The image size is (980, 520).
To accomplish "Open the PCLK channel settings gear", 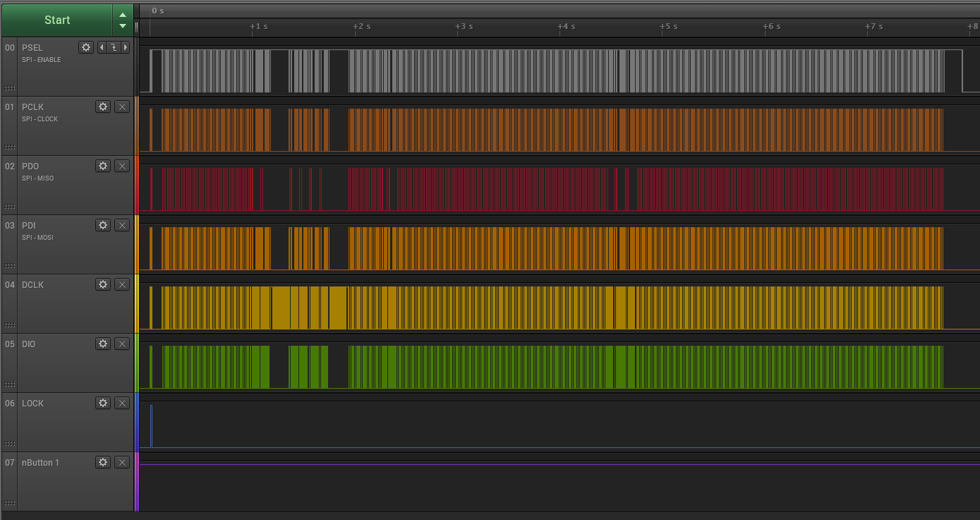I will coord(103,107).
